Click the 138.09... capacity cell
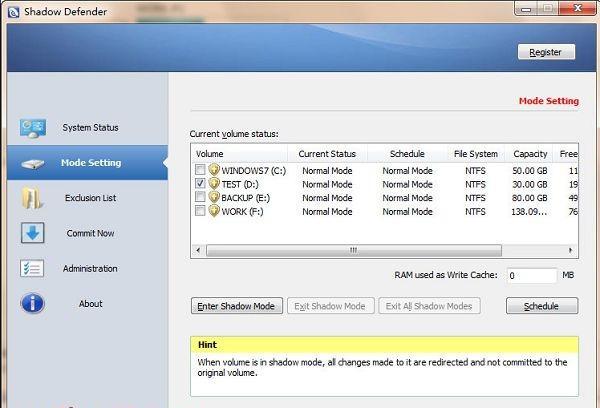The height and width of the screenshot is (408, 600). (529, 212)
